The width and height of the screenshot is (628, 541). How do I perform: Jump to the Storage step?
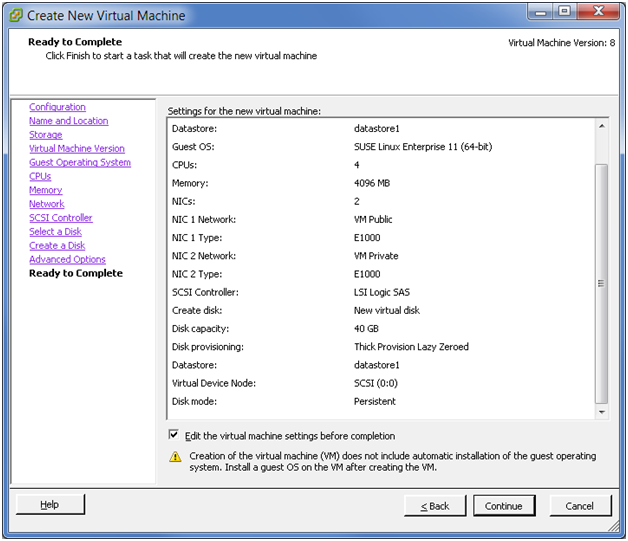(46, 135)
